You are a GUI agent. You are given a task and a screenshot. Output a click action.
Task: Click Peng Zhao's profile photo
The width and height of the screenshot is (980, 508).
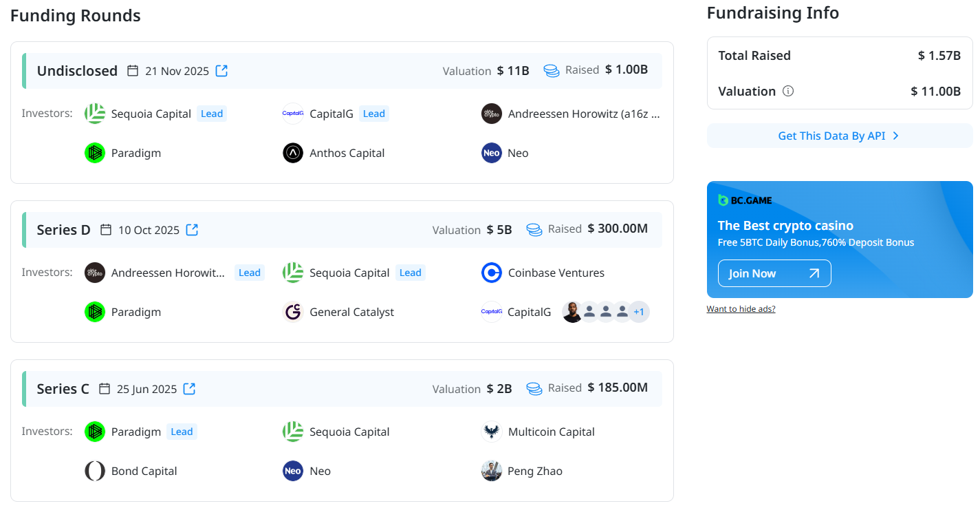(491, 471)
